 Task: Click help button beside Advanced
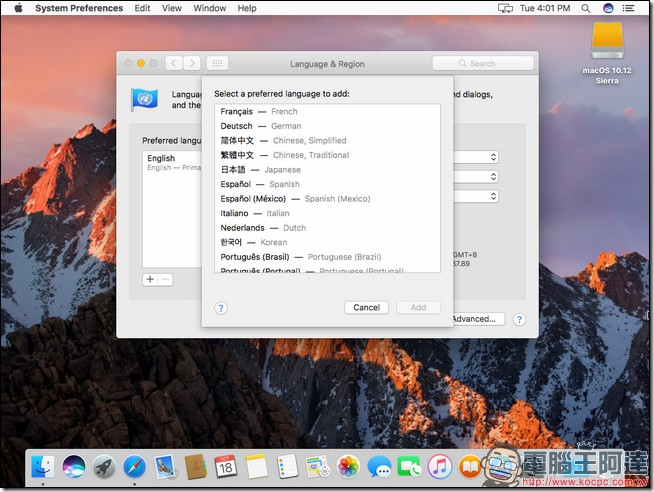(519, 320)
